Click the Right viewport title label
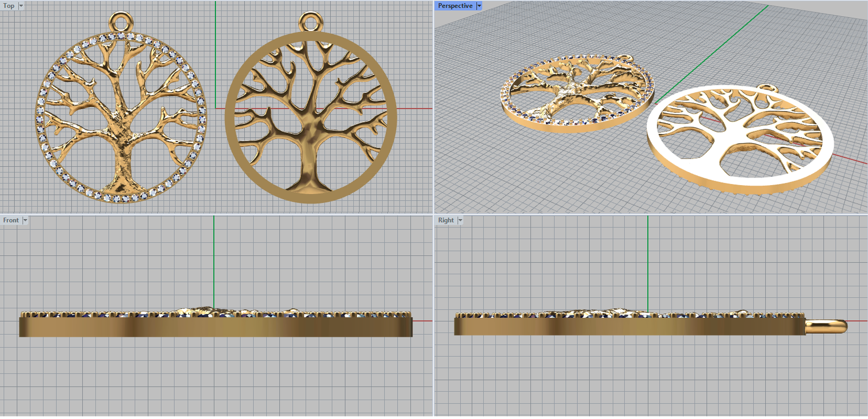Viewport: 868px width, 419px height. (x=446, y=220)
